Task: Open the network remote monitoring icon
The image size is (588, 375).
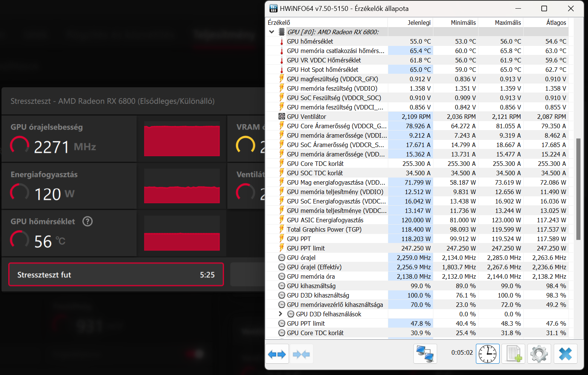Action: tap(425, 354)
